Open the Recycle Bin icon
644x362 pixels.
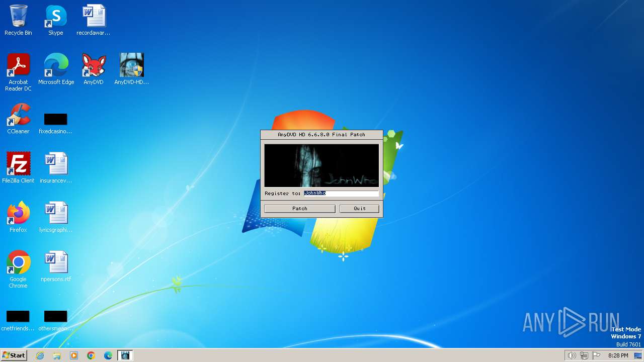click(18, 20)
